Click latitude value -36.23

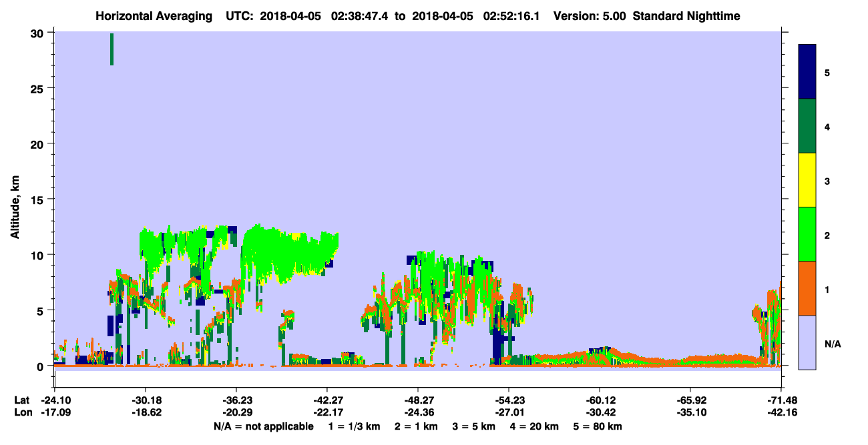(236, 400)
